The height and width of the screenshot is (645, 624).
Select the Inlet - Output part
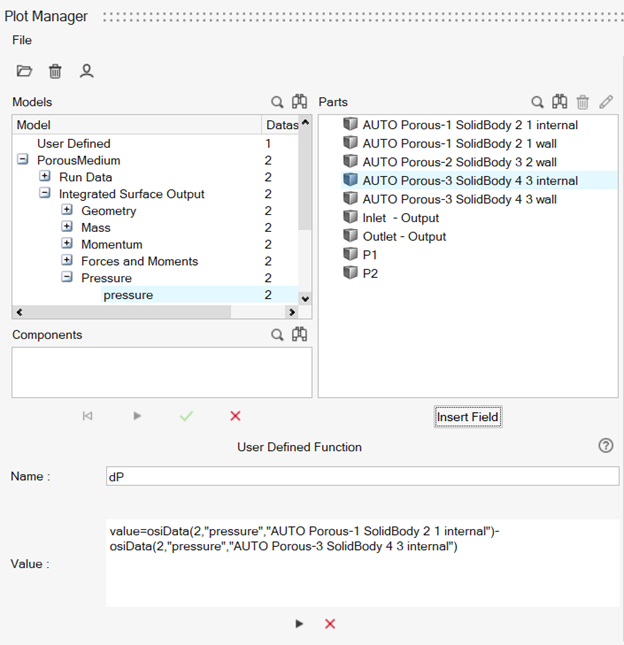pyautogui.click(x=400, y=217)
